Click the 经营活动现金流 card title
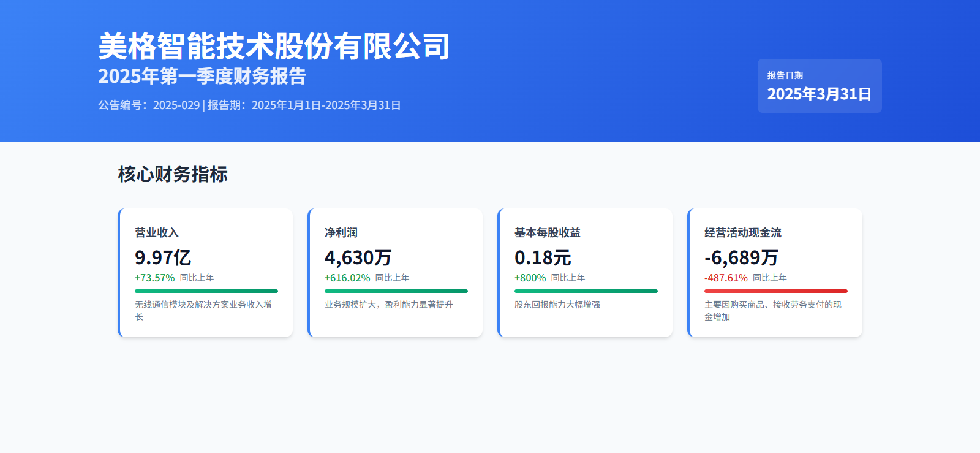 coord(743,233)
